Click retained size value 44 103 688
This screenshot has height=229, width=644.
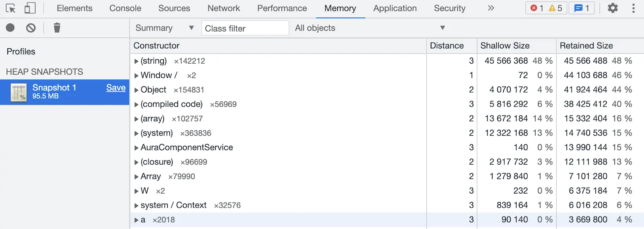coord(586,75)
